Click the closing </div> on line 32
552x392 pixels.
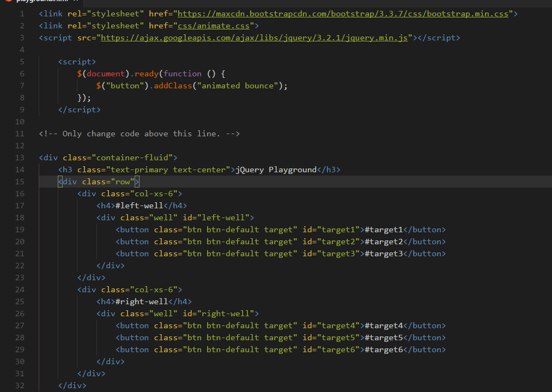tap(72, 385)
